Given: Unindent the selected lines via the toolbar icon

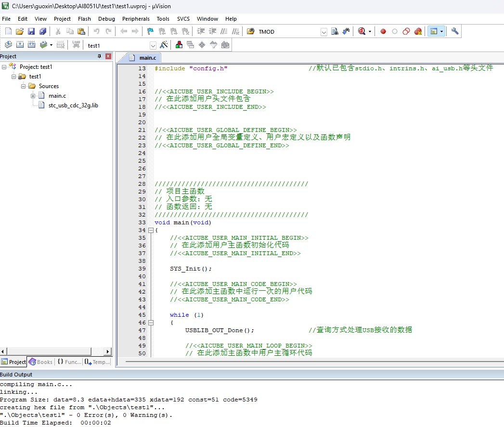Looking at the screenshot, I should coord(212,31).
